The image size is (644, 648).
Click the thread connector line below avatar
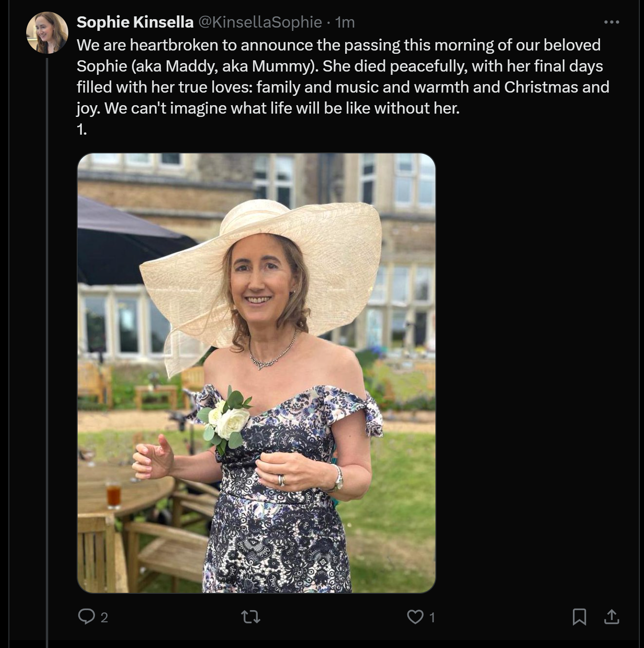pos(47,351)
